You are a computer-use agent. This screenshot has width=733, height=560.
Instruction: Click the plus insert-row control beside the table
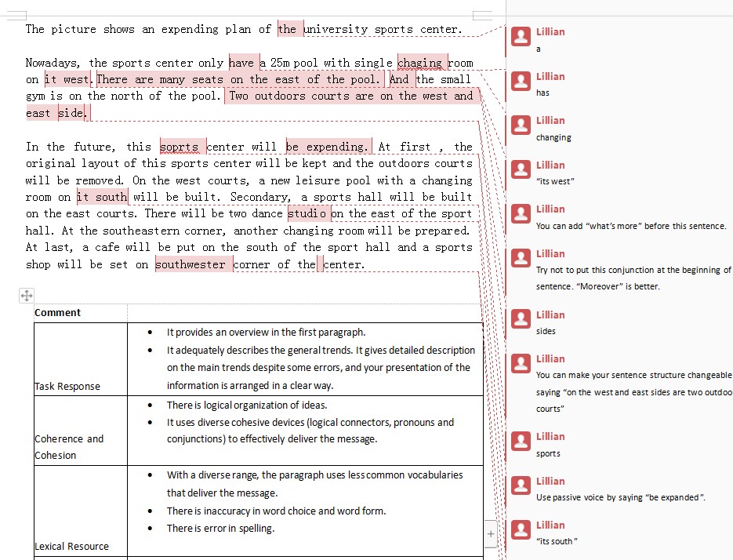[491, 534]
